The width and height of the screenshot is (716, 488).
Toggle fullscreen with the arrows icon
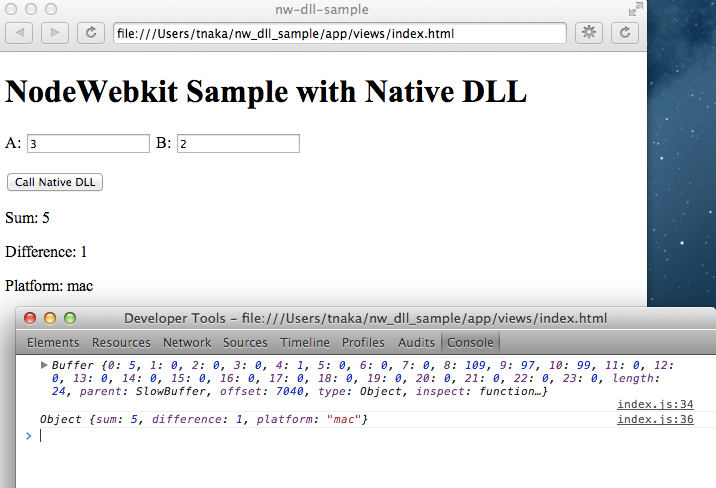click(x=635, y=9)
